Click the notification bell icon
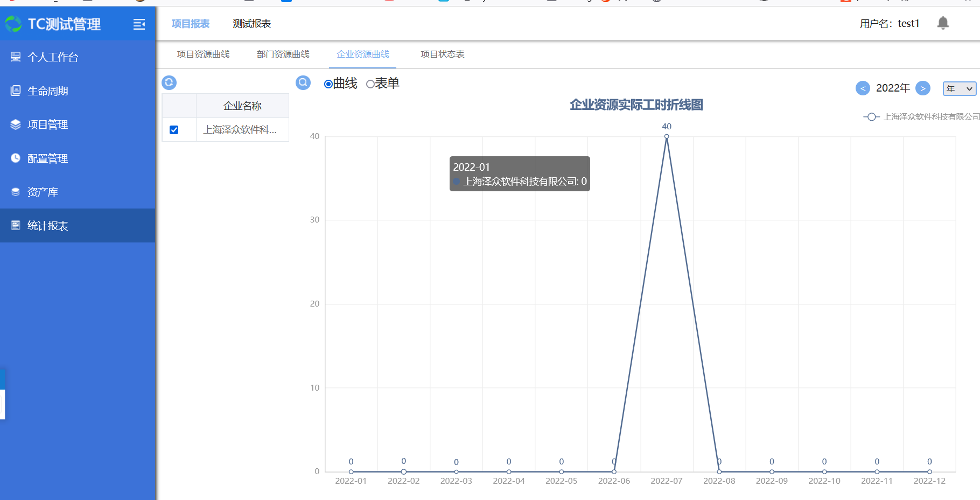 click(x=942, y=23)
